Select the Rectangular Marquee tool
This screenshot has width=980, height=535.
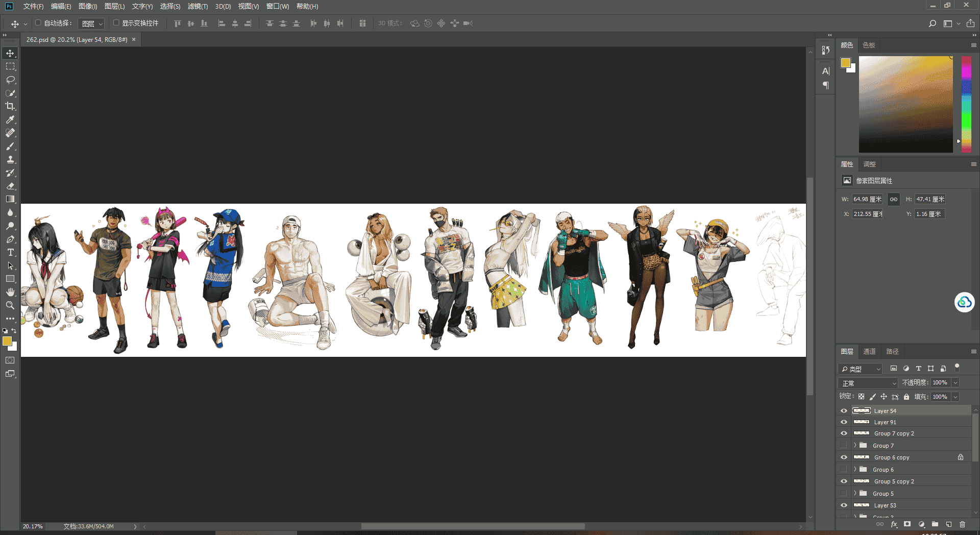click(10, 66)
